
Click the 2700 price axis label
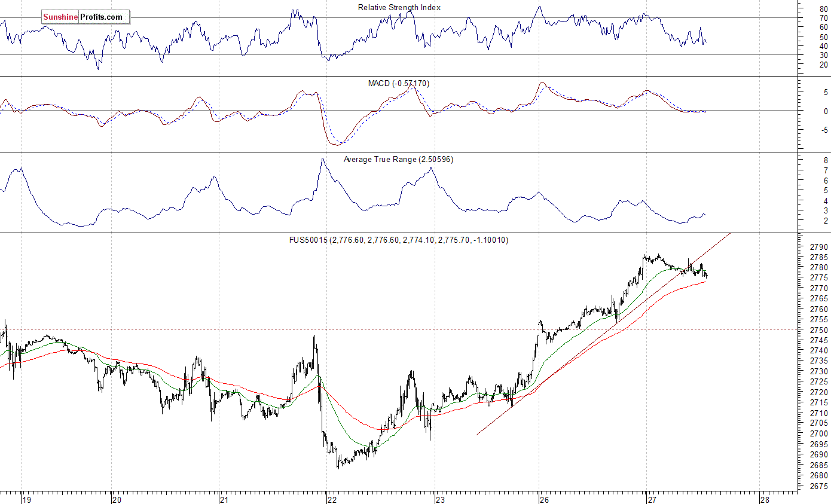818,434
